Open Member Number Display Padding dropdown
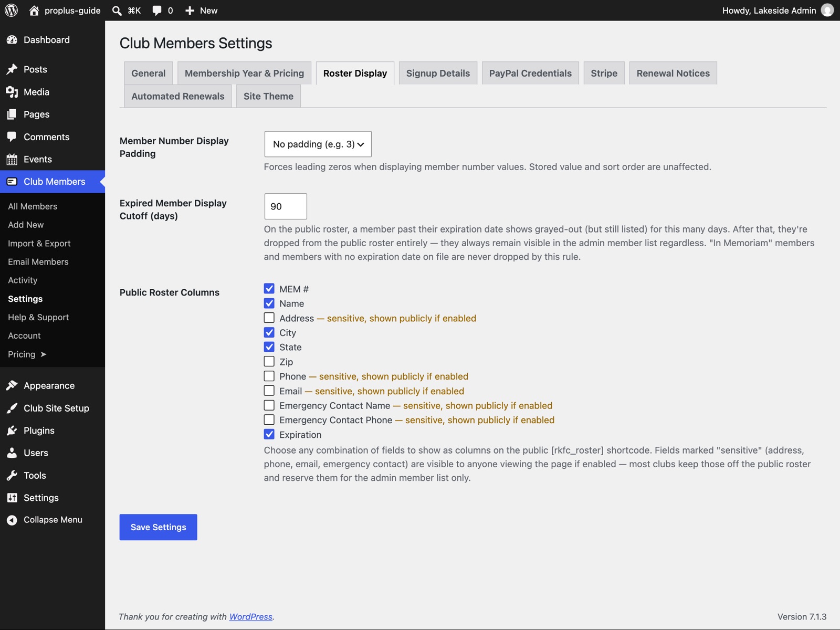Screen dimensions: 840x630 [x=318, y=144]
